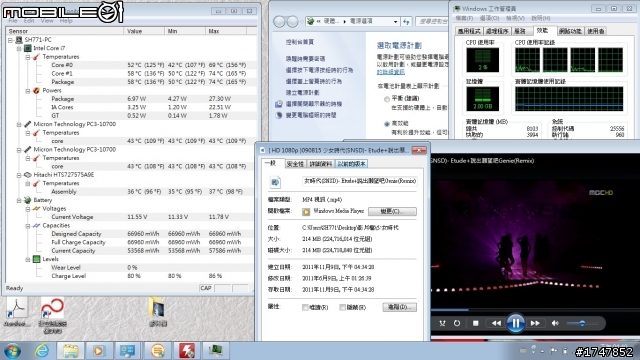
Task: Open the red swirl desktop shortcut
Action: pyautogui.click(x=52, y=315)
